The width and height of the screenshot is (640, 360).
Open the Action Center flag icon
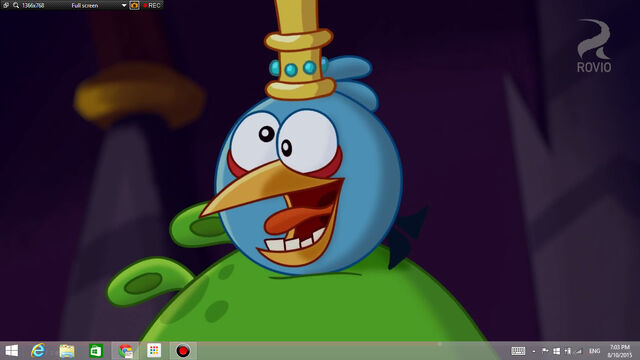545,351
